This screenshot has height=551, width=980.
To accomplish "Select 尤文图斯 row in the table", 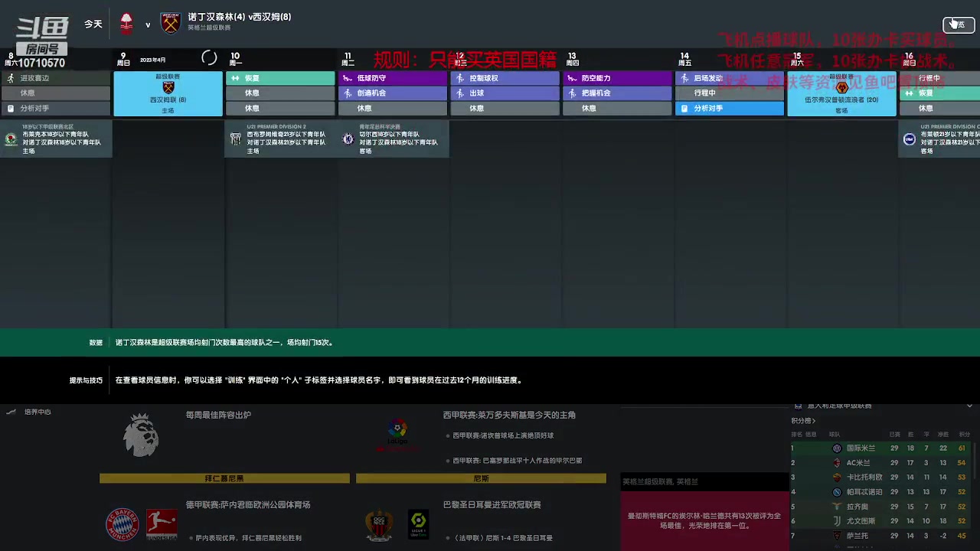I will [880, 521].
